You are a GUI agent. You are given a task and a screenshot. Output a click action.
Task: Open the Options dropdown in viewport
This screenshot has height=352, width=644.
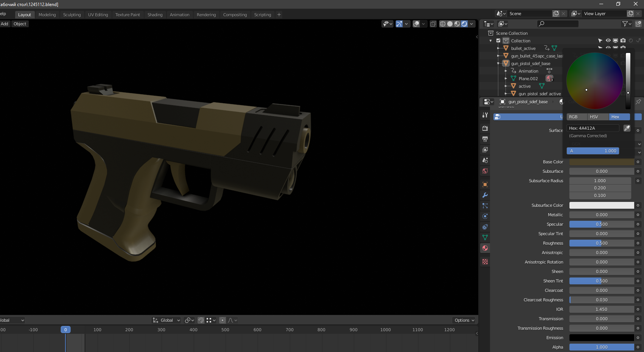pyautogui.click(x=464, y=320)
